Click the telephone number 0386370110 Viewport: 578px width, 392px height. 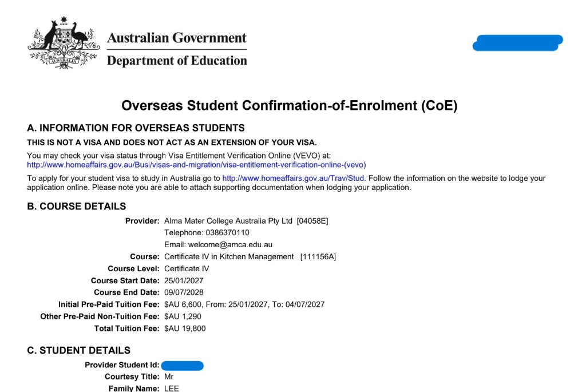(x=227, y=233)
